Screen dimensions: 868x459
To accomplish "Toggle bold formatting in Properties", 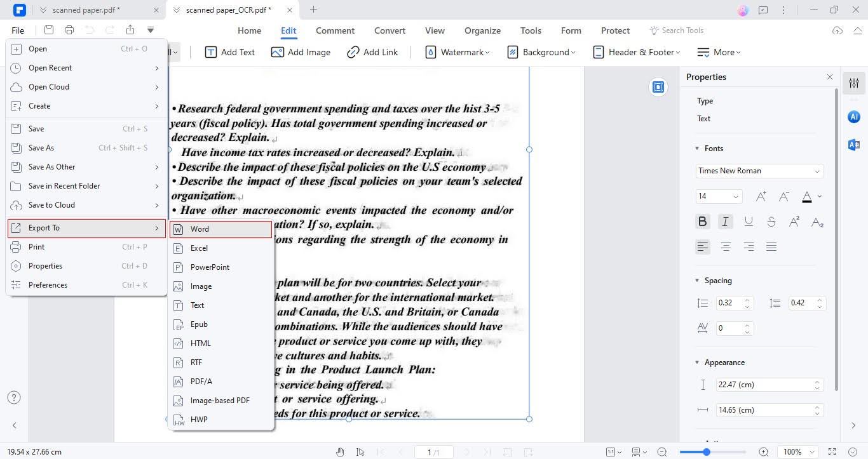I will coord(702,221).
